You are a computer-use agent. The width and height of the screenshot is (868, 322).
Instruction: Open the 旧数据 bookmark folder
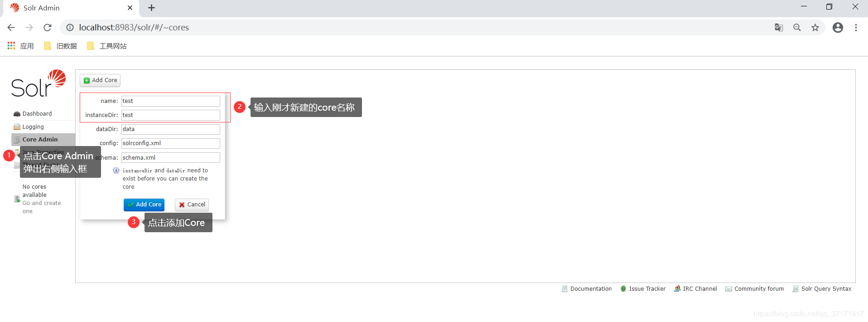point(60,46)
